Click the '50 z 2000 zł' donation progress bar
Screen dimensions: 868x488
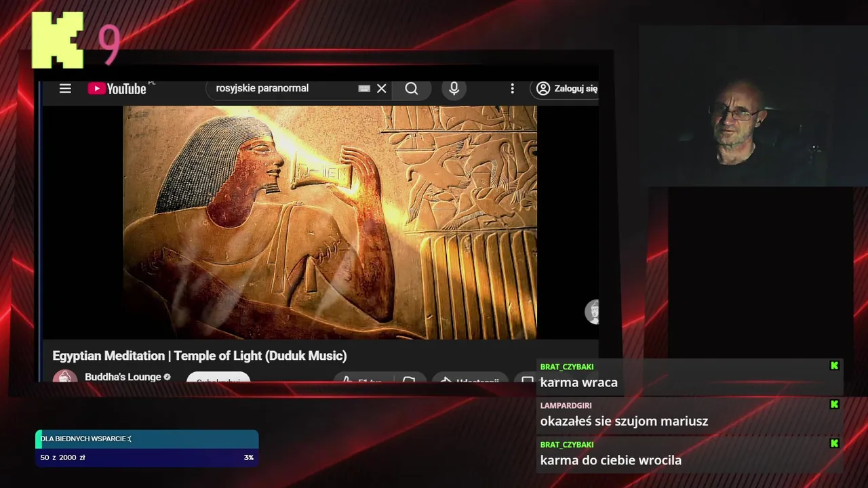click(x=146, y=457)
